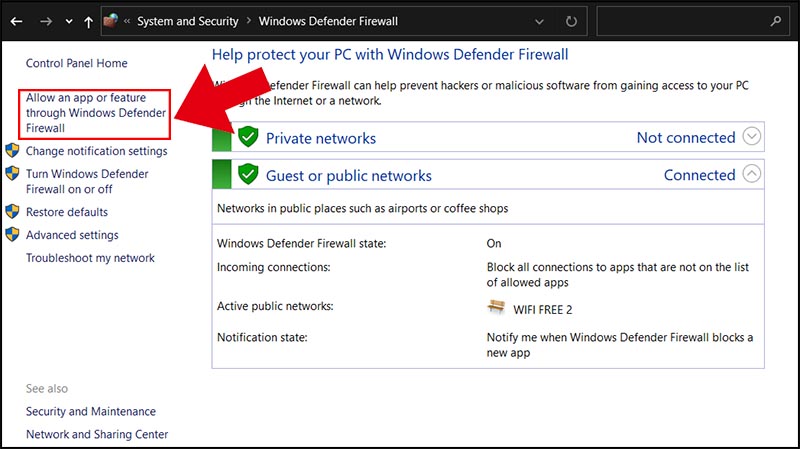The width and height of the screenshot is (800, 449).
Task: Select System and Security breadcrumb
Action: click(187, 21)
